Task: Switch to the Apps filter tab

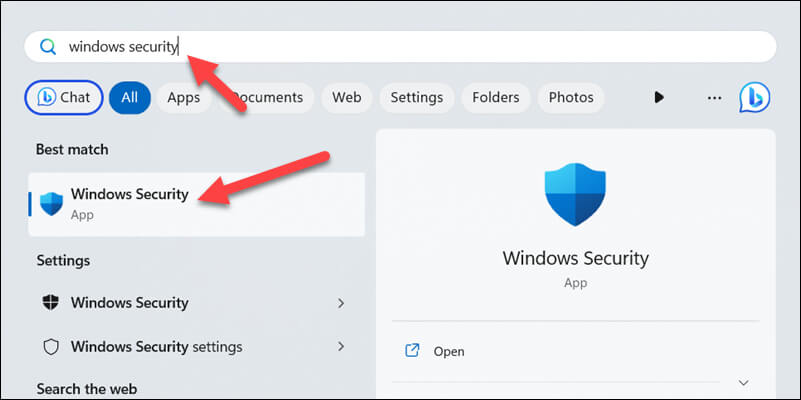Action: pyautogui.click(x=184, y=98)
